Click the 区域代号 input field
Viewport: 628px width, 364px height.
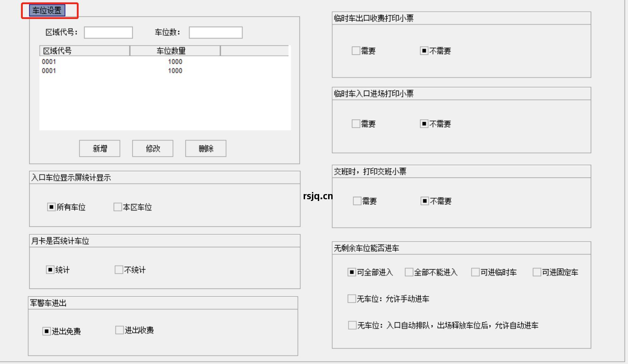click(108, 32)
